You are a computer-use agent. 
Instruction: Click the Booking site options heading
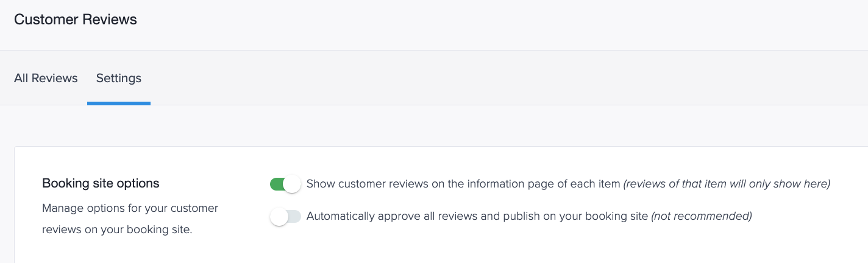pos(101,183)
